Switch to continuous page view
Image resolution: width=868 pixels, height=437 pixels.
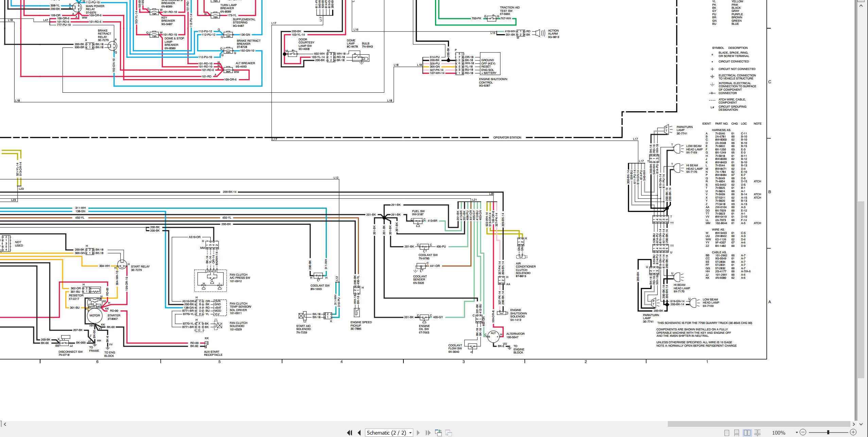736,433
